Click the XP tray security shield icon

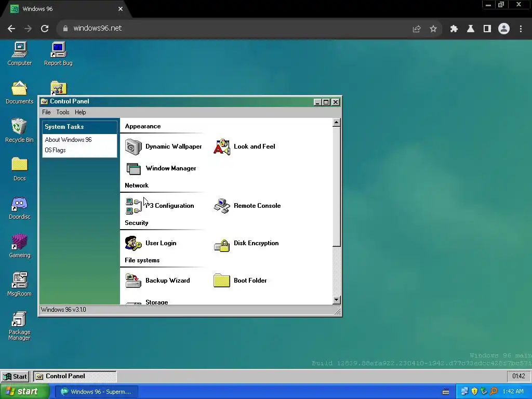coord(474,392)
